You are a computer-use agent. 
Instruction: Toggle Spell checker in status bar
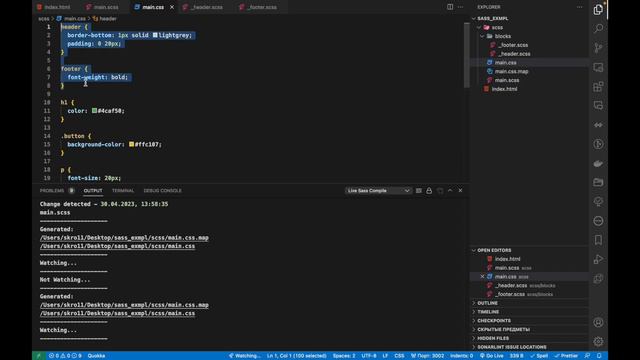[x=539, y=356]
